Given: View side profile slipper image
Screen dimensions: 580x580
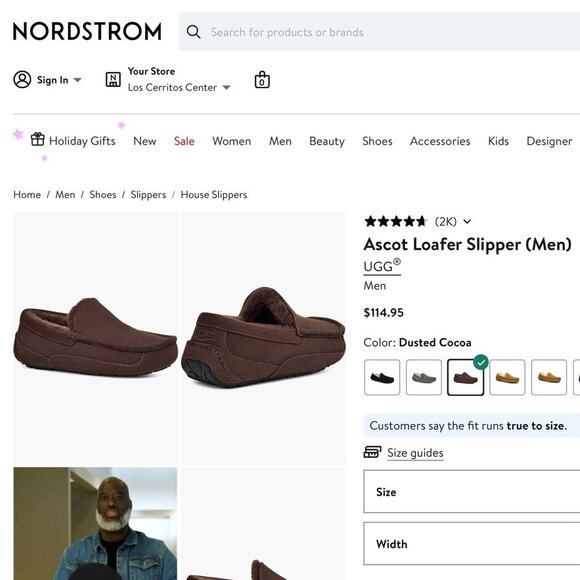Looking at the screenshot, I should click(x=95, y=338).
